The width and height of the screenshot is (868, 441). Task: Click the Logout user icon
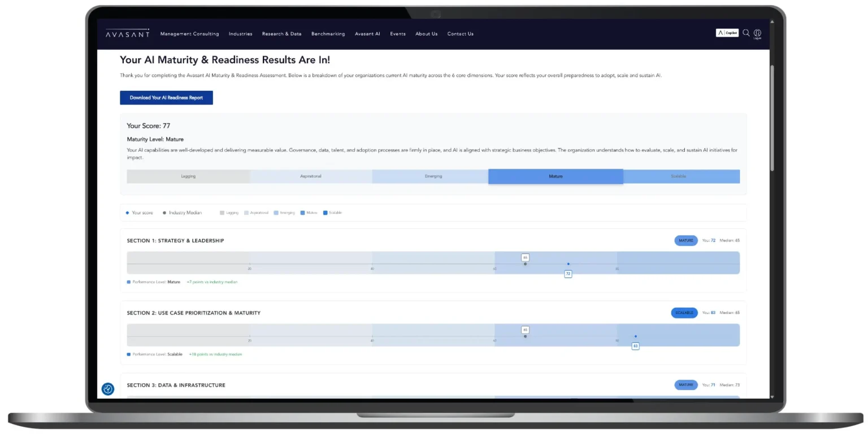click(x=757, y=33)
